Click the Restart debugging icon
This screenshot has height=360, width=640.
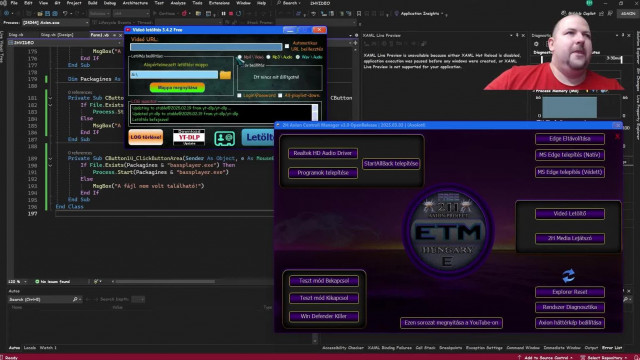[x=238, y=13]
